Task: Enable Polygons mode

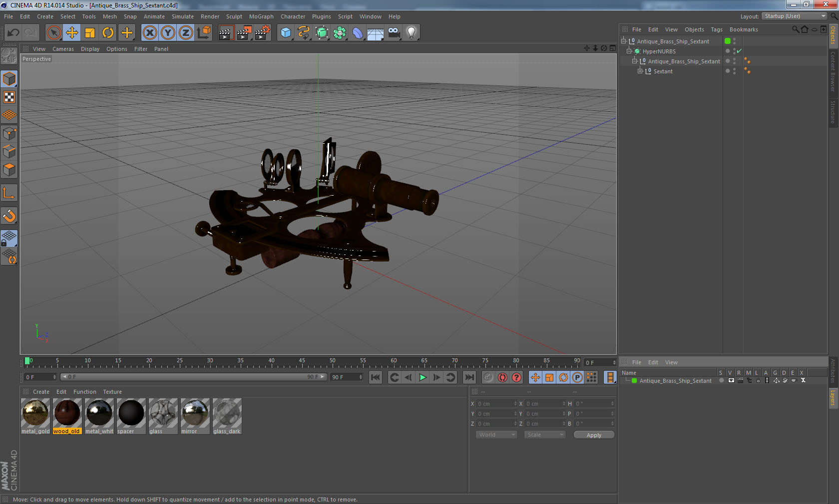Action: click(x=9, y=169)
